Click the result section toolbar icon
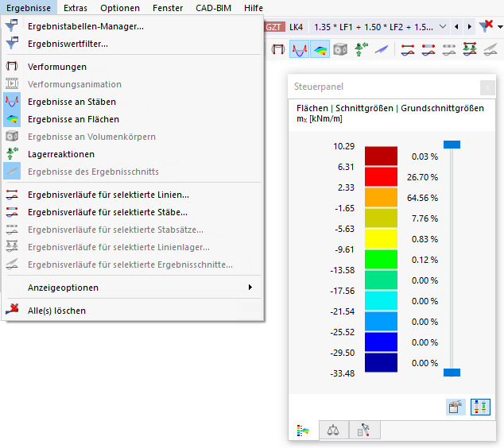504x448 pixels. [x=382, y=49]
